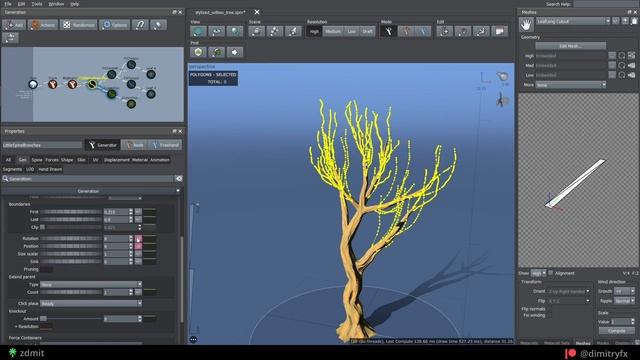Set resolution to High
The width and height of the screenshot is (640, 360).
[314, 31]
